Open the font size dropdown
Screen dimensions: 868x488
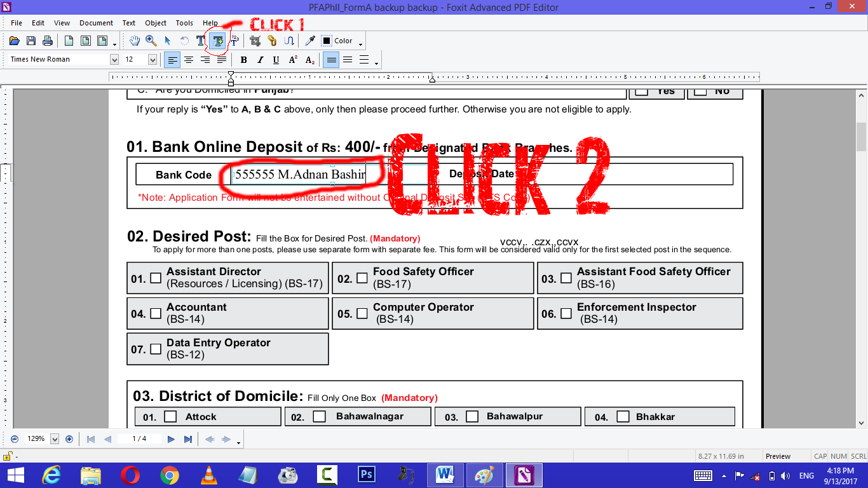[x=153, y=59]
